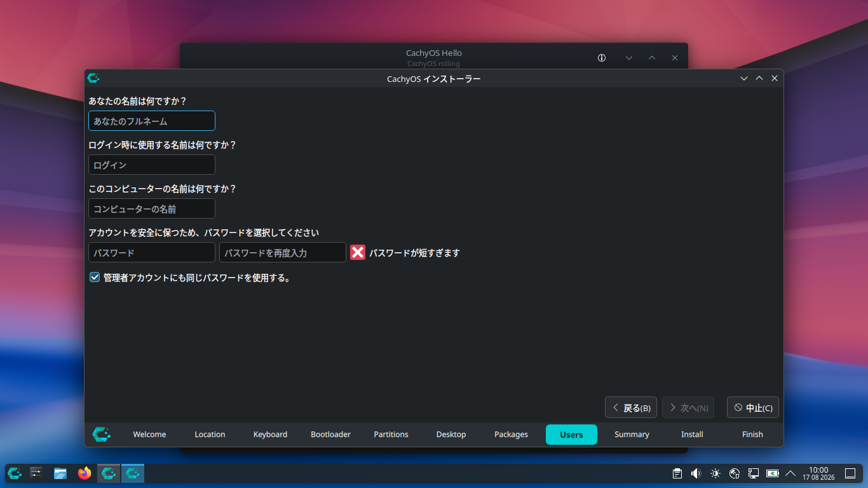Open the application launcher on the taskbar
Screen dimensions: 868x488
[x=15, y=473]
